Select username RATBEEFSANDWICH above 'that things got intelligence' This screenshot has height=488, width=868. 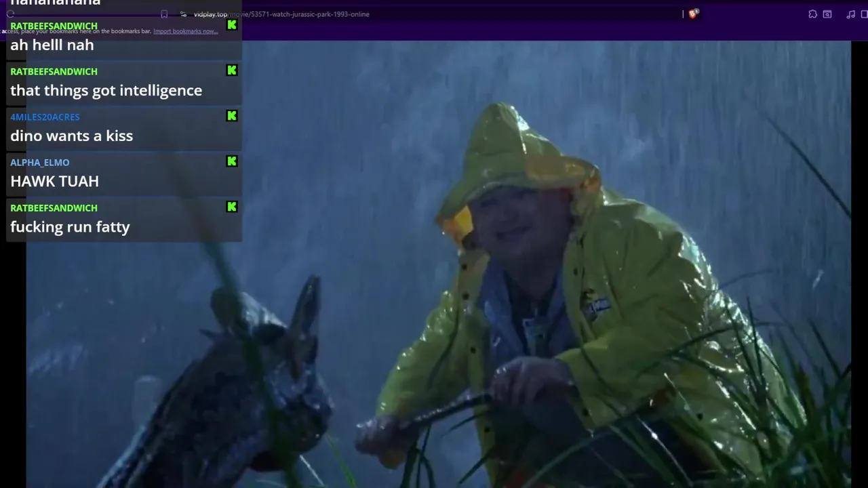(54, 71)
